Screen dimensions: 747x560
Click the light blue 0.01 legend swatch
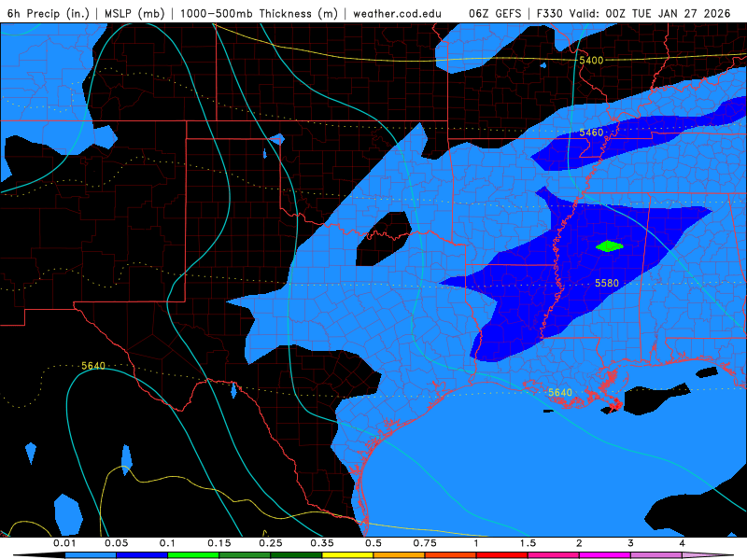pyautogui.click(x=91, y=555)
